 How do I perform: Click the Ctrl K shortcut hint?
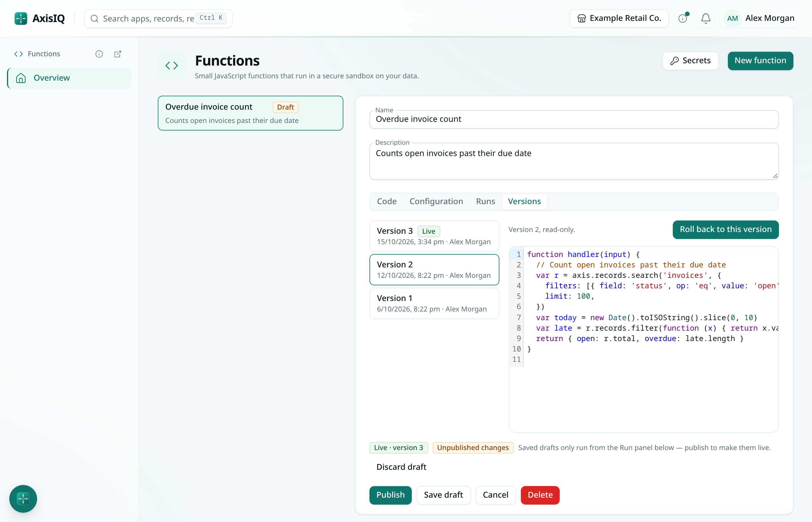(211, 18)
